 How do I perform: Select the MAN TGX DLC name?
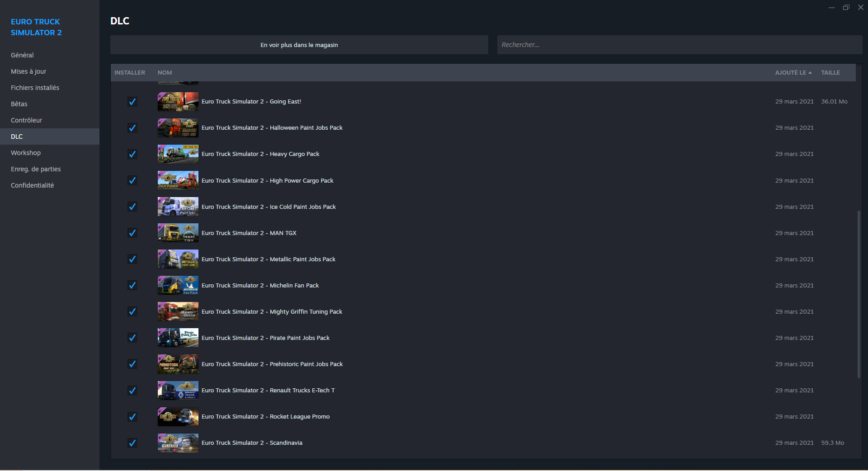pyautogui.click(x=249, y=233)
